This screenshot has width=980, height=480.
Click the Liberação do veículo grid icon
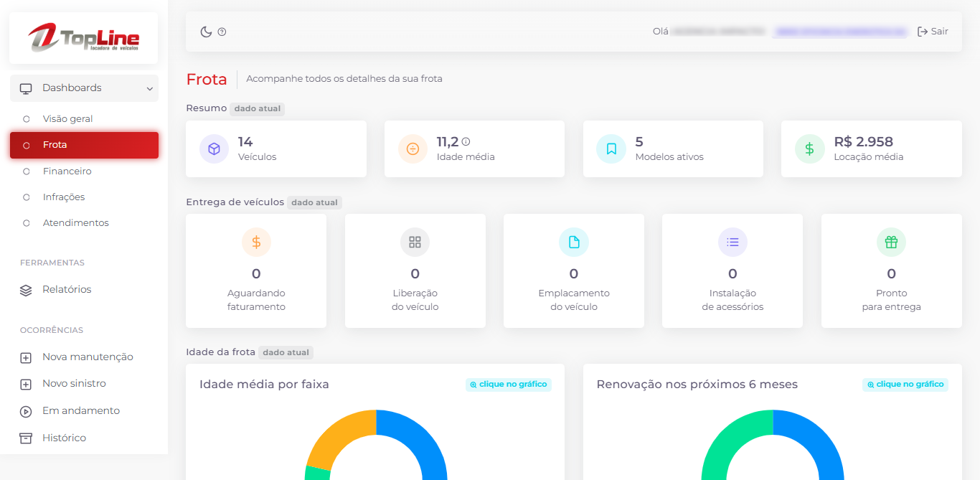pyautogui.click(x=415, y=243)
